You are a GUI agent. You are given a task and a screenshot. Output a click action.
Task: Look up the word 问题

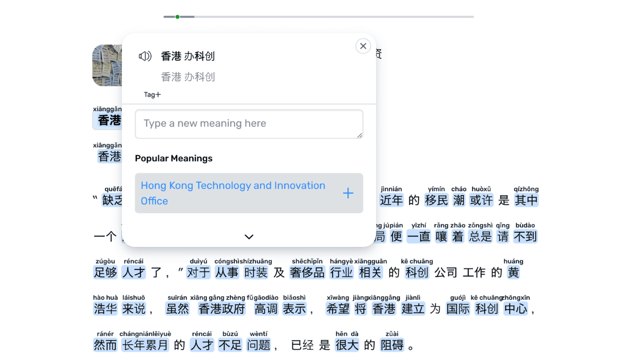pos(258,345)
